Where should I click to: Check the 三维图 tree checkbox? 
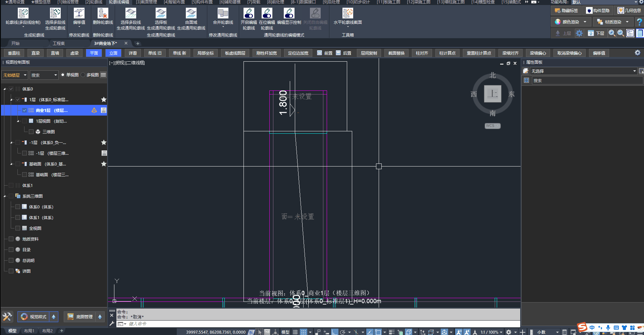tap(31, 132)
